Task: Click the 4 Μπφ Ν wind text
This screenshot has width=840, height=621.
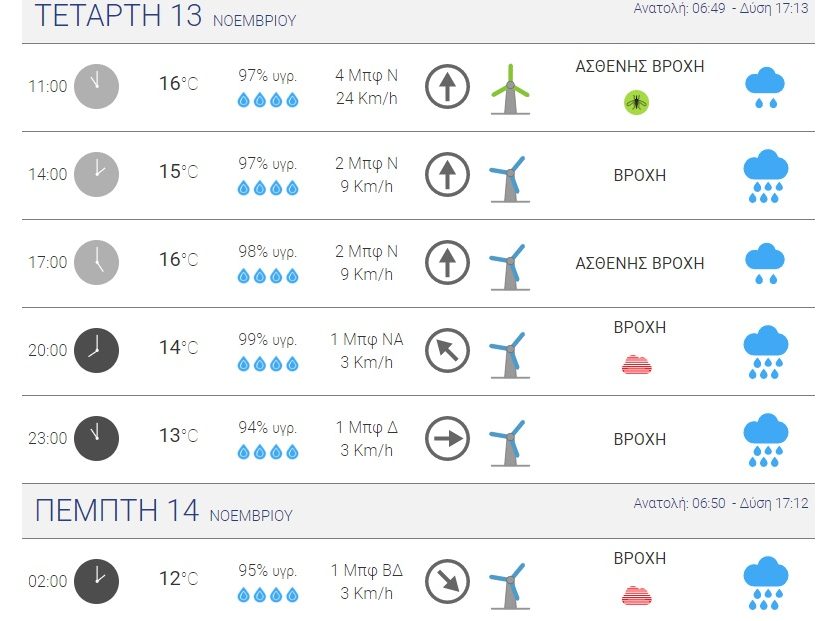Action: (367, 76)
